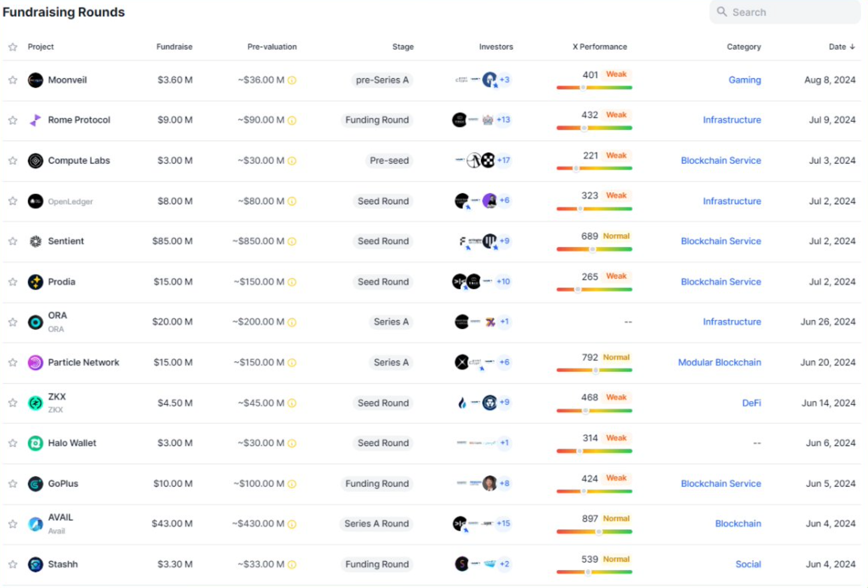Click the info icon beside ~$36.00 M

[292, 80]
